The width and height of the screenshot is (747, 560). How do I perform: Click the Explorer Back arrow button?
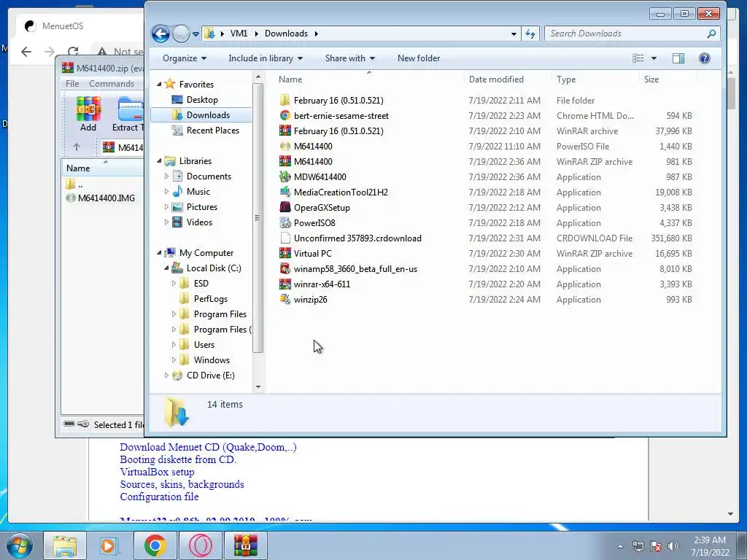click(160, 34)
